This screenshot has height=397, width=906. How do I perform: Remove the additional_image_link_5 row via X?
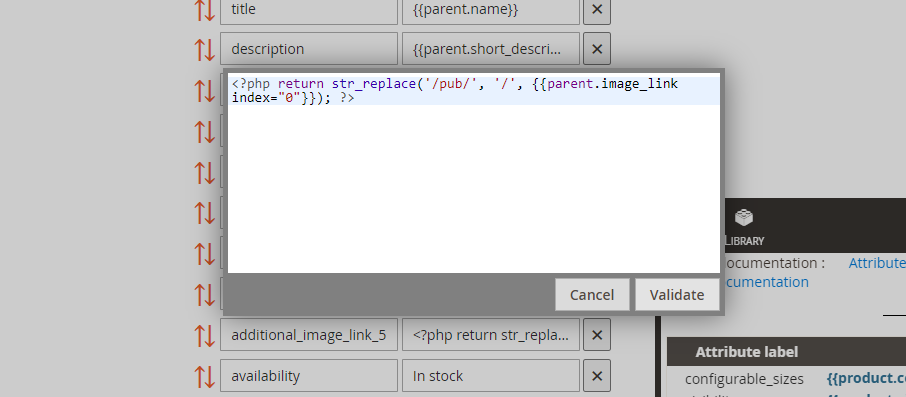[x=597, y=335]
